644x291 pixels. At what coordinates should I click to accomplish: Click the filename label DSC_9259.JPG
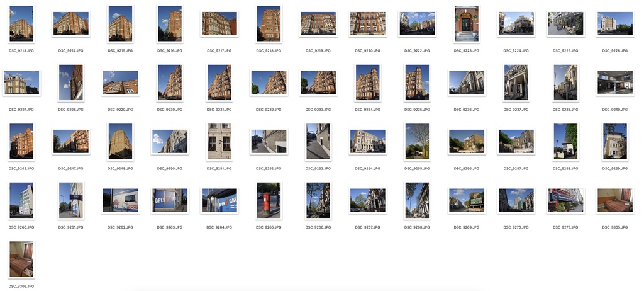[x=615, y=168]
